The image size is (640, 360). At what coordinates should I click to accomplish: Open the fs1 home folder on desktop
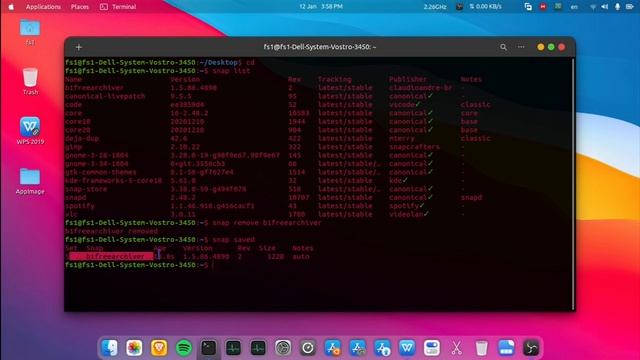tap(30, 32)
